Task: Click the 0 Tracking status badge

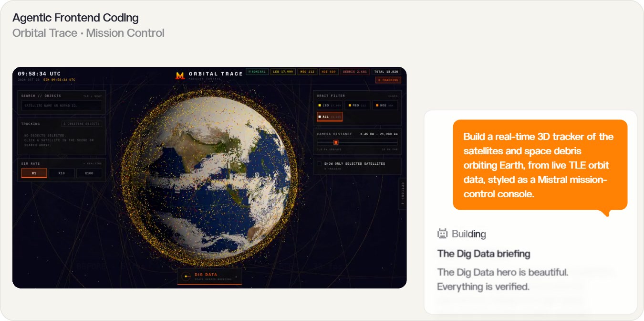Action: click(388, 80)
